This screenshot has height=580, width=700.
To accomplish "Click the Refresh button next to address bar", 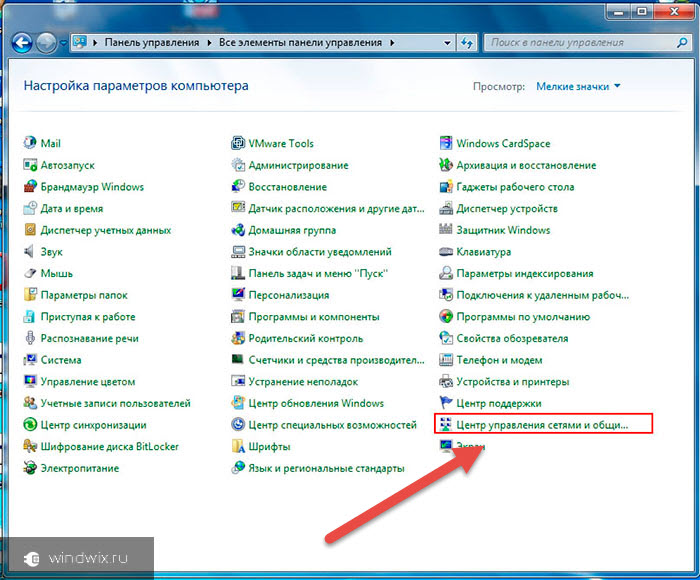I will tap(467, 43).
